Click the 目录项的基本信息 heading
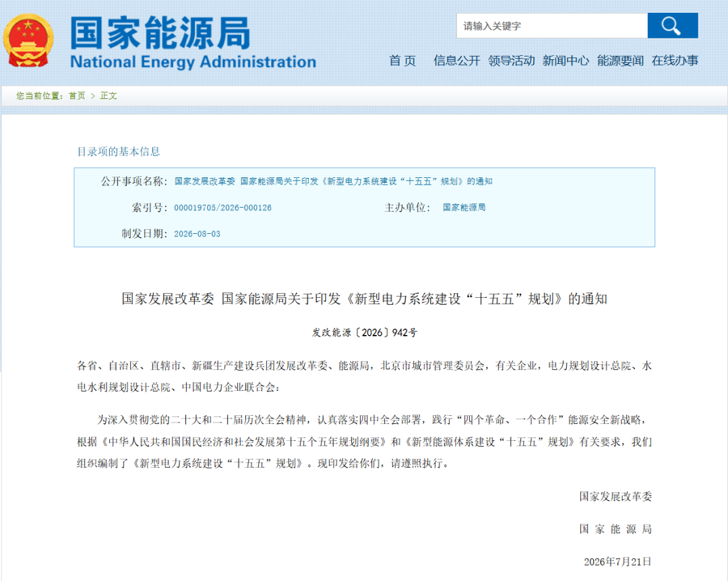 click(x=119, y=152)
